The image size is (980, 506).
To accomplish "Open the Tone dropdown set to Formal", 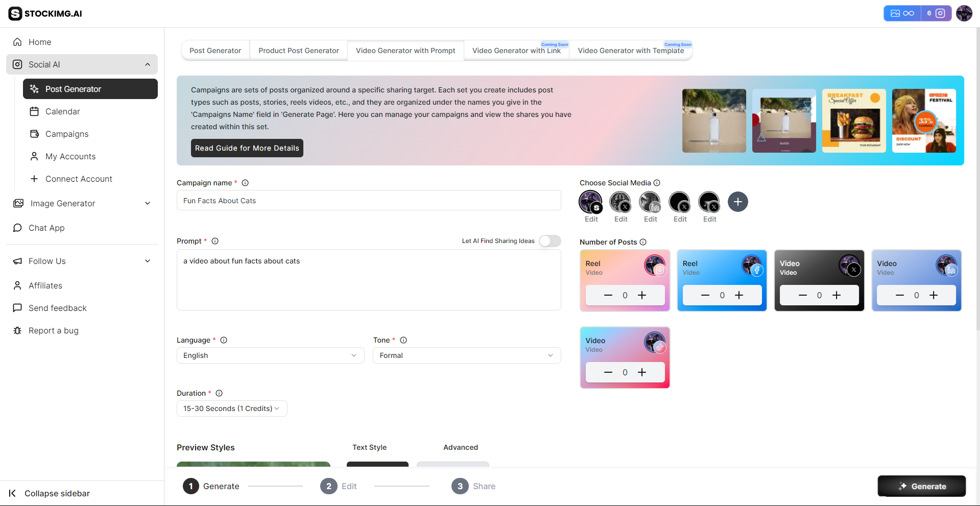I will coord(466,355).
